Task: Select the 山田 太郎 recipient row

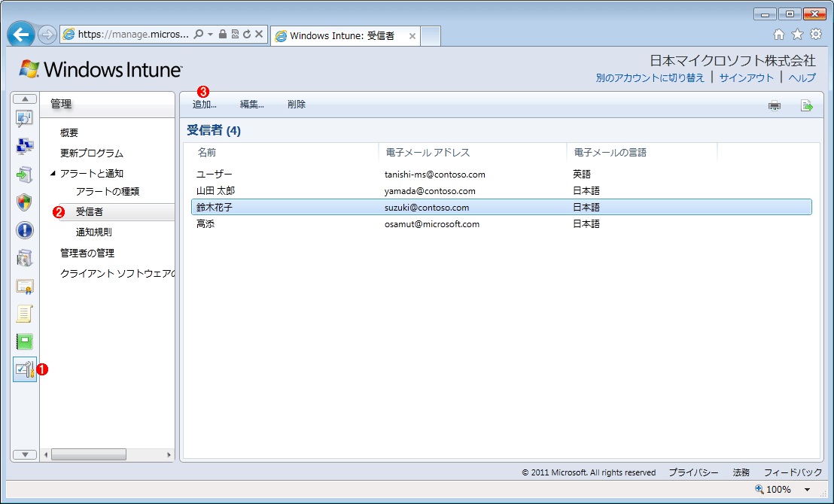Action: [501, 191]
